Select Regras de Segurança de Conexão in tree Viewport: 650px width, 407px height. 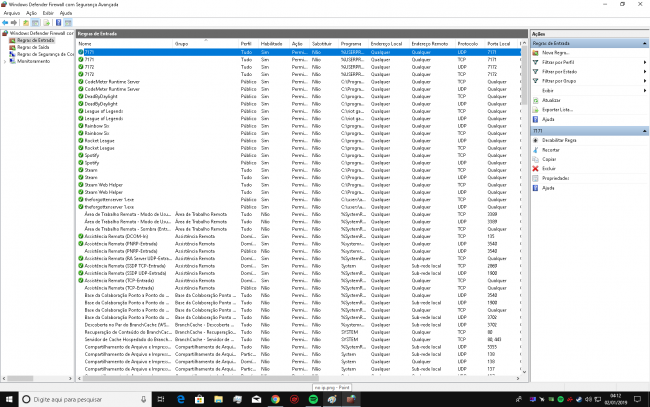click(x=45, y=54)
